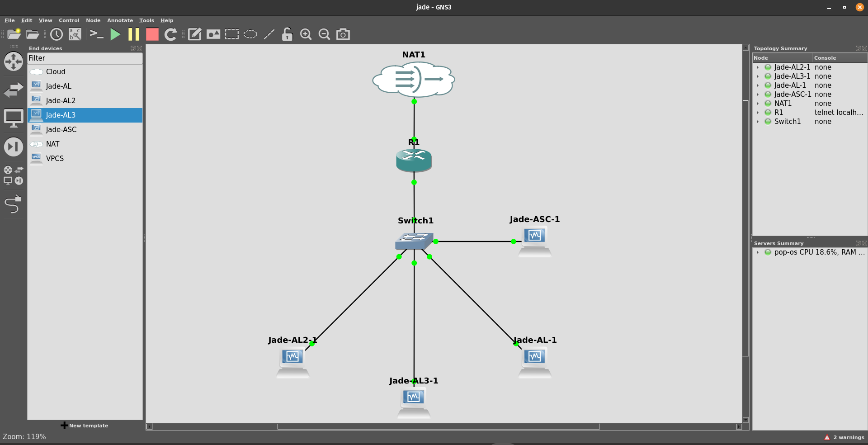
Task: Suspend all nodes with the yellow pause button
Action: click(x=134, y=34)
